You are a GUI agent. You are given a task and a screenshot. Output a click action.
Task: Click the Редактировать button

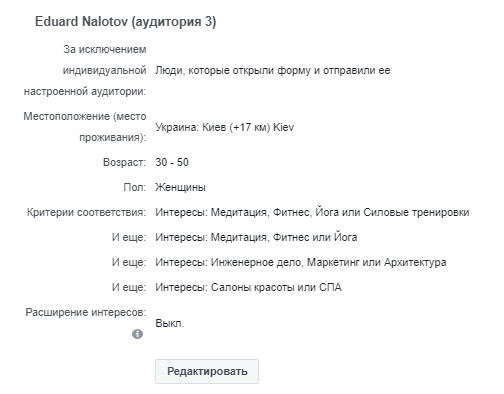pos(207,371)
